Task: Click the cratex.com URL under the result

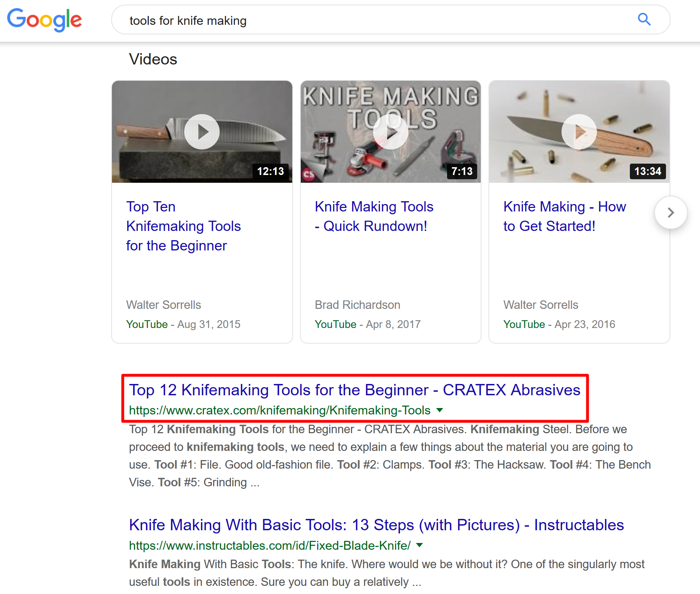Action: pyautogui.click(x=280, y=410)
